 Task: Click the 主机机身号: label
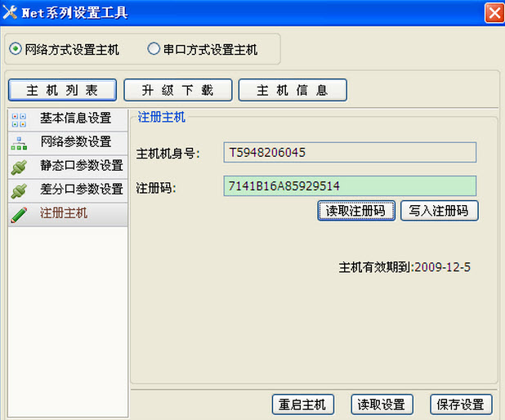168,154
